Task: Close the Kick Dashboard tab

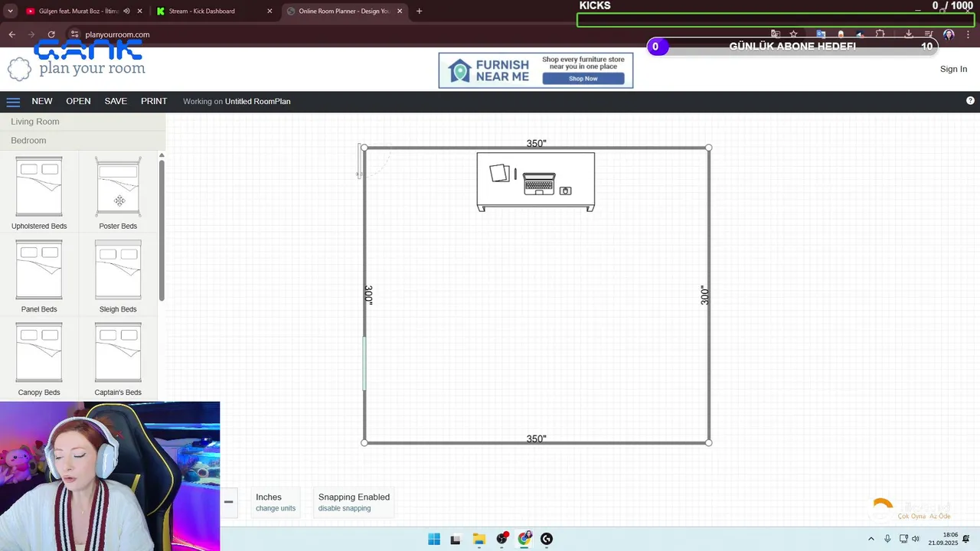Action: (269, 11)
